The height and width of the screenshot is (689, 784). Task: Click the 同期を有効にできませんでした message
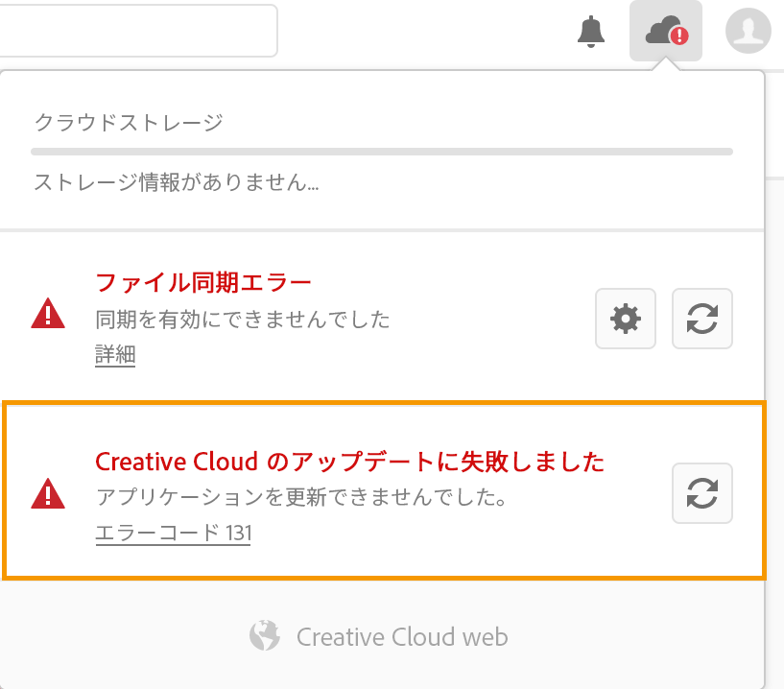(x=243, y=320)
